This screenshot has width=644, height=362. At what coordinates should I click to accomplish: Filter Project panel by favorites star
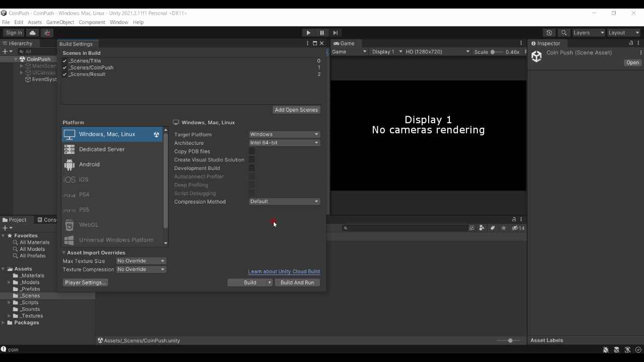coord(504,228)
